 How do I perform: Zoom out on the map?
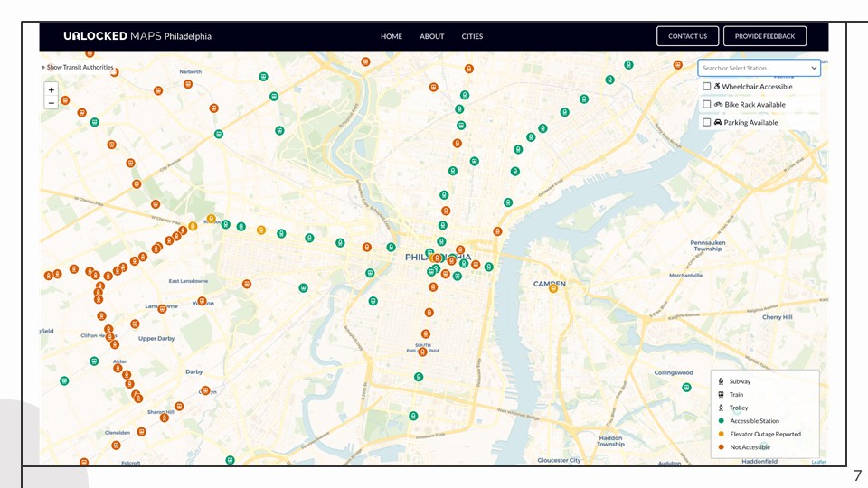pyautogui.click(x=52, y=103)
